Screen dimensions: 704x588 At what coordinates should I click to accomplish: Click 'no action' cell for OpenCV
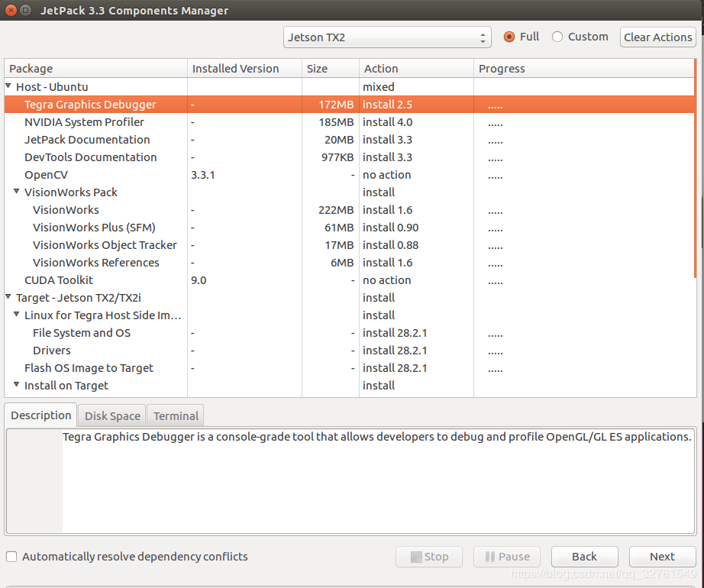(387, 175)
